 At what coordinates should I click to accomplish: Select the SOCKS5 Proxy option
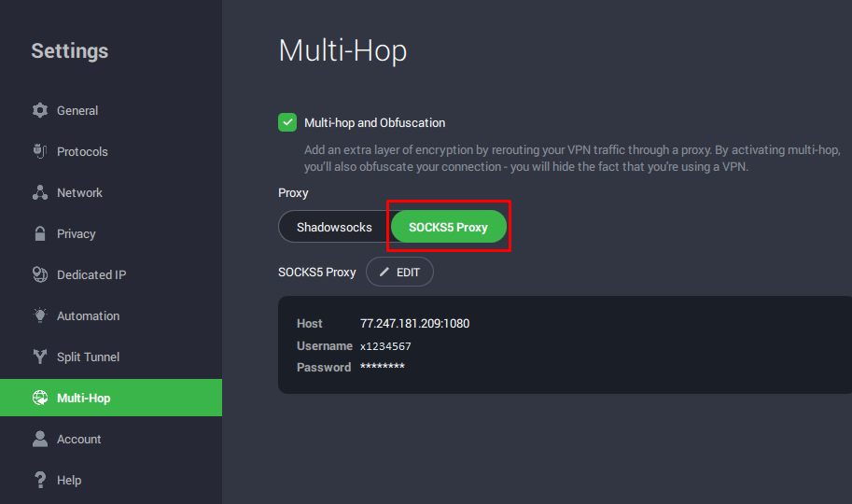[448, 227]
